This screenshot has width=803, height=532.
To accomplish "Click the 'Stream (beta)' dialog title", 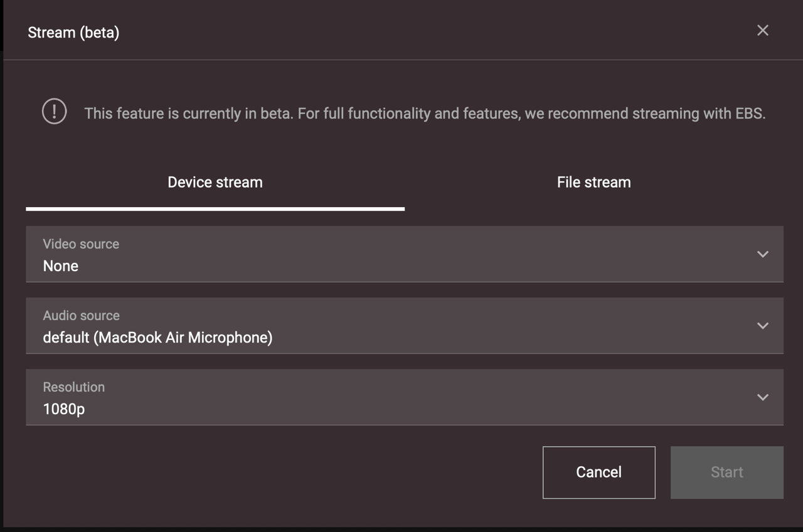I will tap(73, 33).
